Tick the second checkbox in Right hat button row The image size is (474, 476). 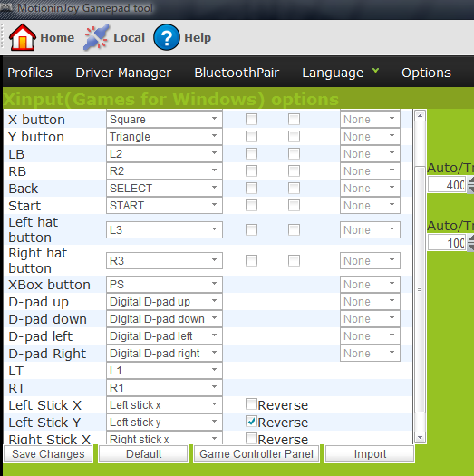click(x=294, y=260)
